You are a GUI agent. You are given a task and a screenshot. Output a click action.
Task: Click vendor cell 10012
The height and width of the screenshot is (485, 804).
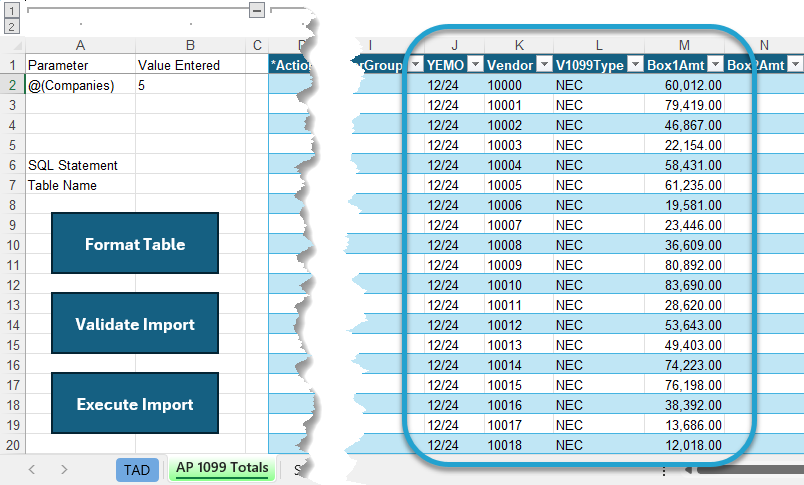[x=519, y=325]
